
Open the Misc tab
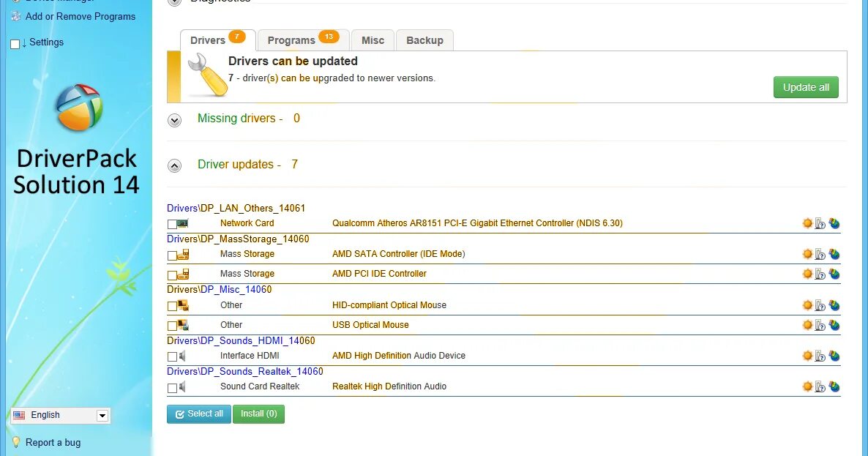(x=373, y=40)
